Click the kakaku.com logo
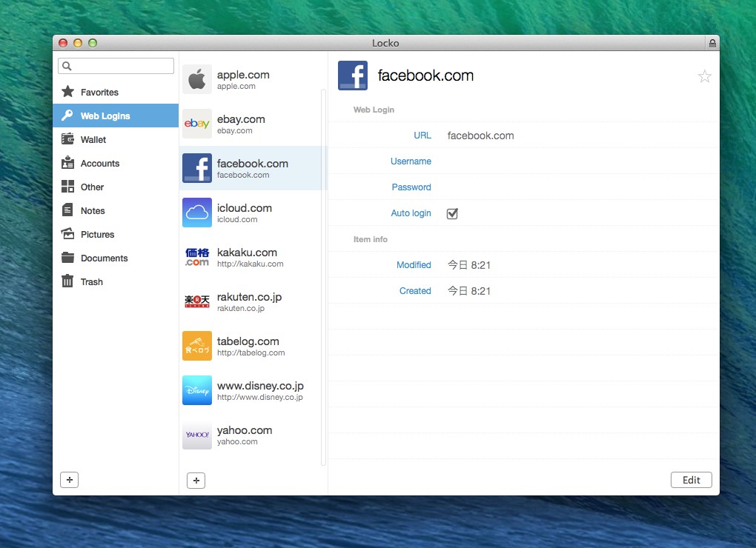 click(x=196, y=257)
